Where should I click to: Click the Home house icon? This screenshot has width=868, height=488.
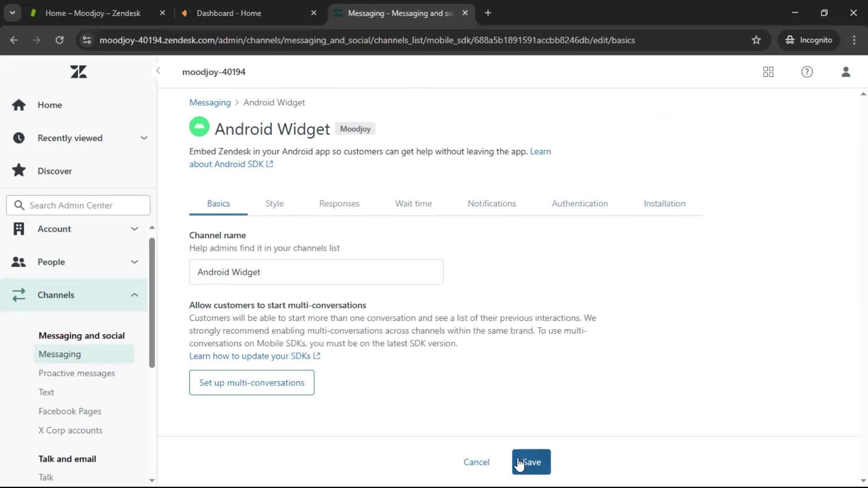coord(19,105)
